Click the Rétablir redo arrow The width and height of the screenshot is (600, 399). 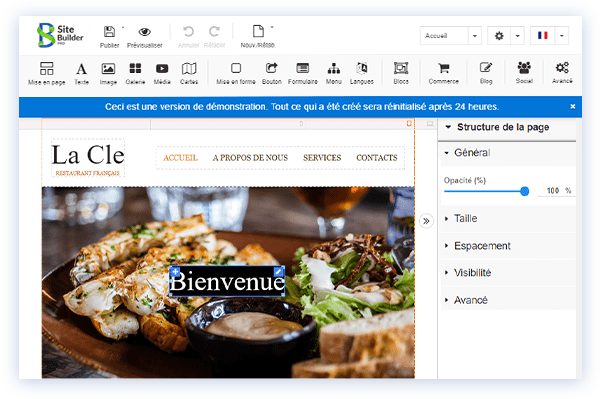pyautogui.click(x=214, y=31)
